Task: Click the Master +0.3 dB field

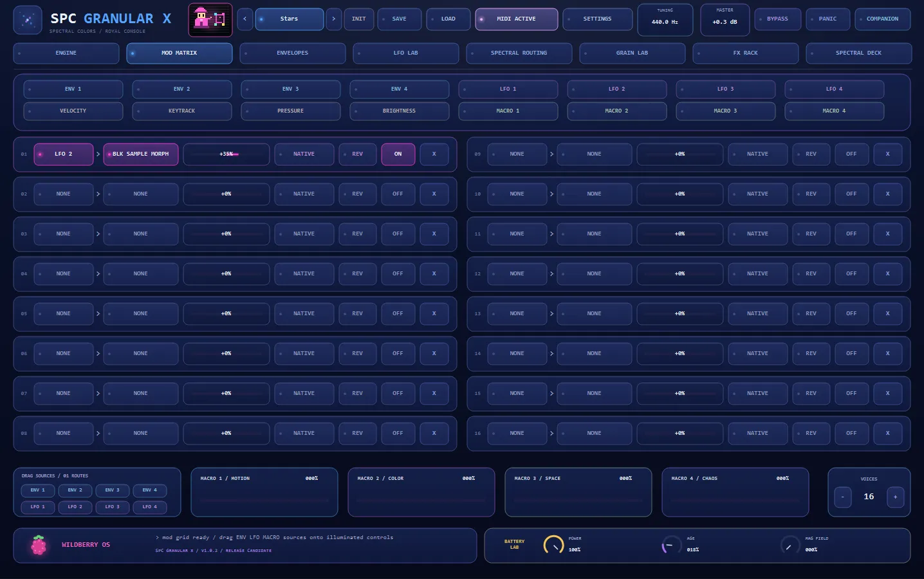Action: [725, 19]
